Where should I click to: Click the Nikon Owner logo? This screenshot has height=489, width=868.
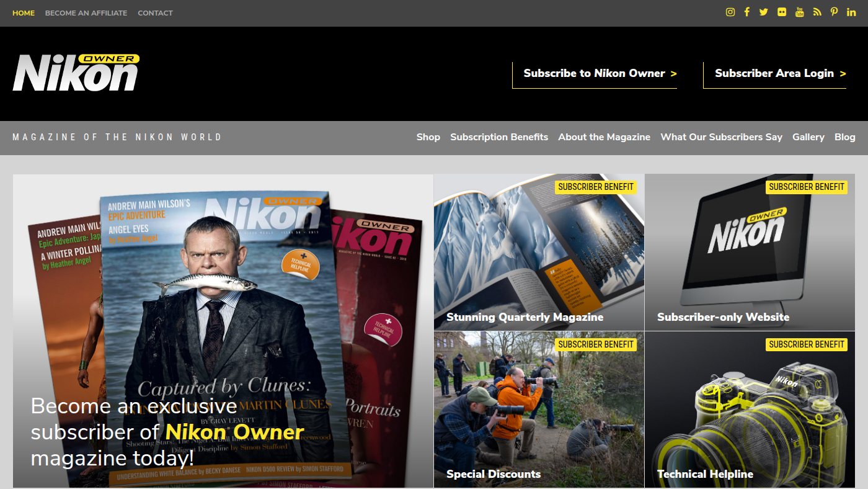pyautogui.click(x=76, y=73)
